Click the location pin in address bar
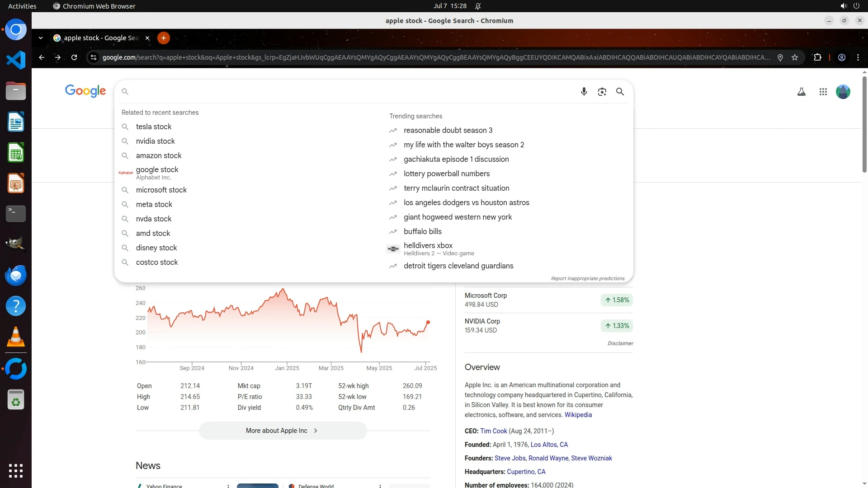Screen dimensions: 868x488 point(780,57)
